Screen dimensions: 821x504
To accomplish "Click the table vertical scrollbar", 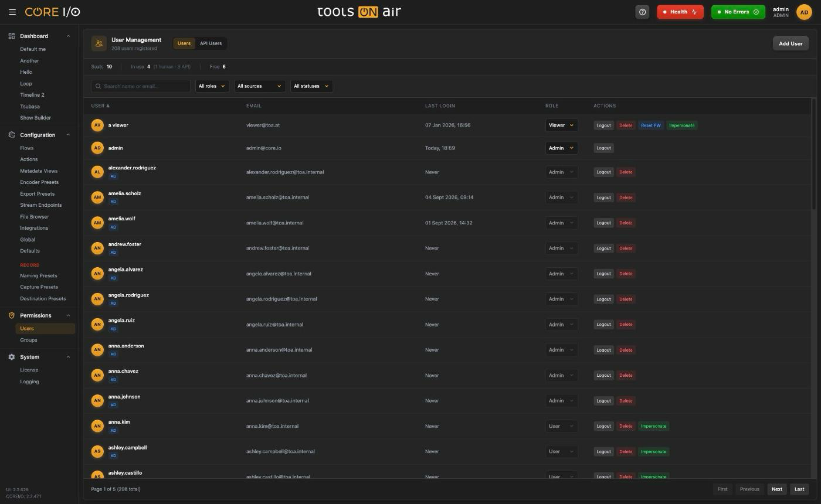I will point(813,154).
